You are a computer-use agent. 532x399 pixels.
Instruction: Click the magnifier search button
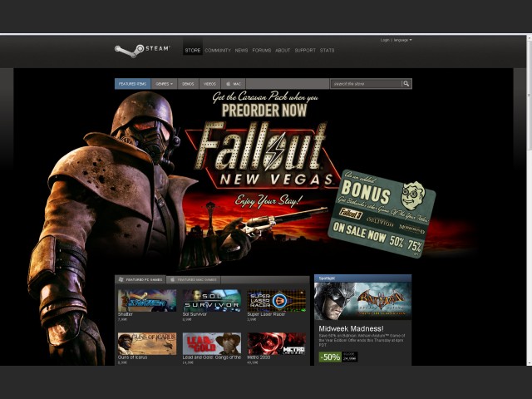[406, 84]
